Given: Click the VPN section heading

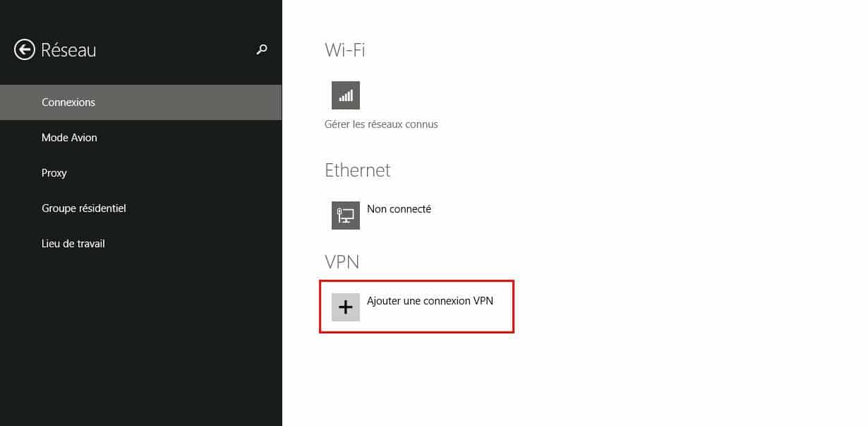Looking at the screenshot, I should click(x=342, y=262).
